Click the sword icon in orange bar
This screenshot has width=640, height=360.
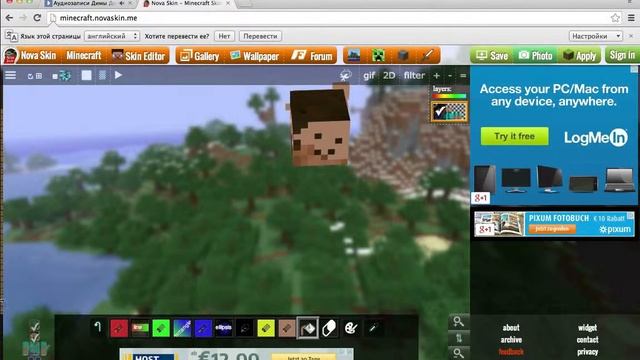[x=427, y=55]
